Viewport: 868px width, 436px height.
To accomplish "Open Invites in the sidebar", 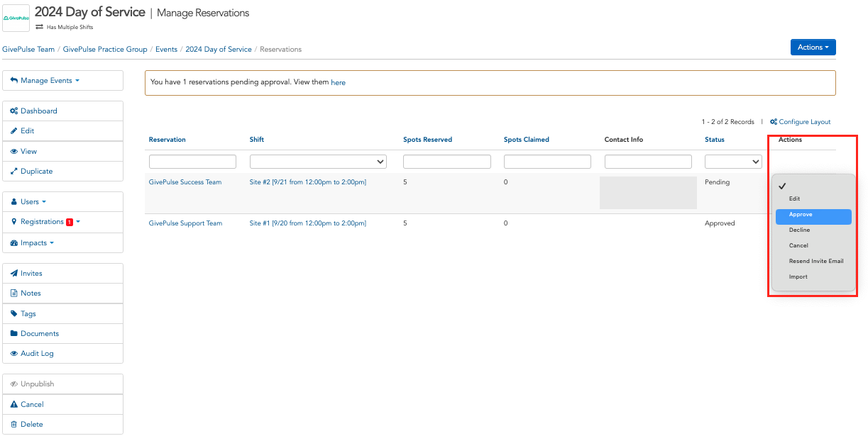I will pyautogui.click(x=62, y=273).
